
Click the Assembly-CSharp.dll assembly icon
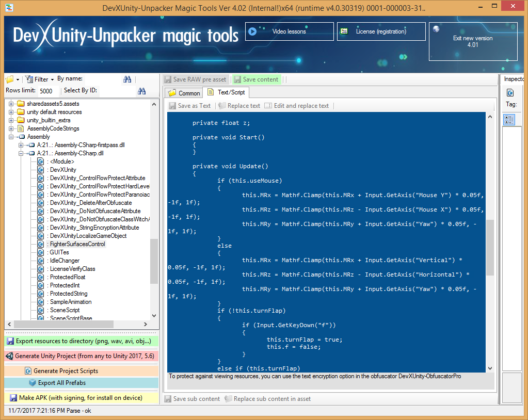tap(31, 153)
